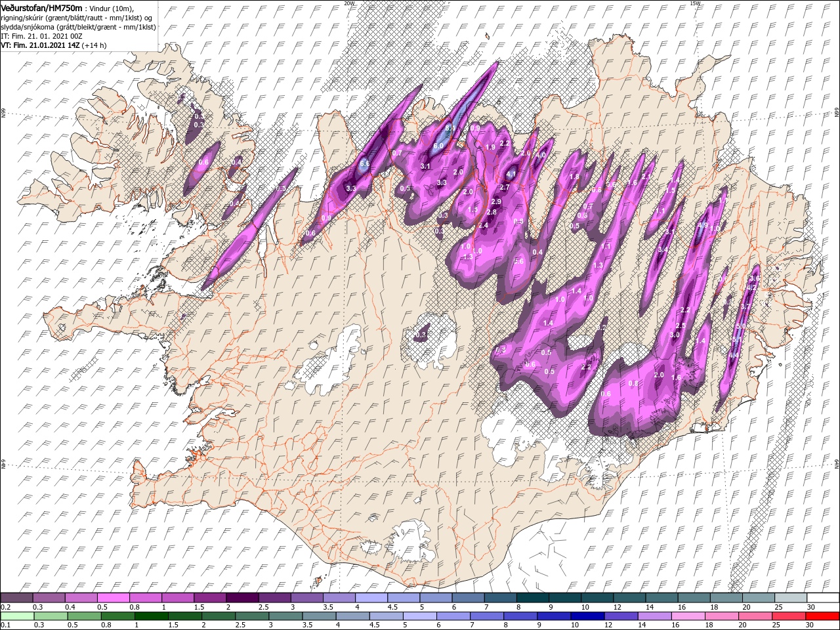Screen dimensions: 840x630
Task: Click the 'slydda/snjókoma' legend description line
Action: (x=77, y=26)
